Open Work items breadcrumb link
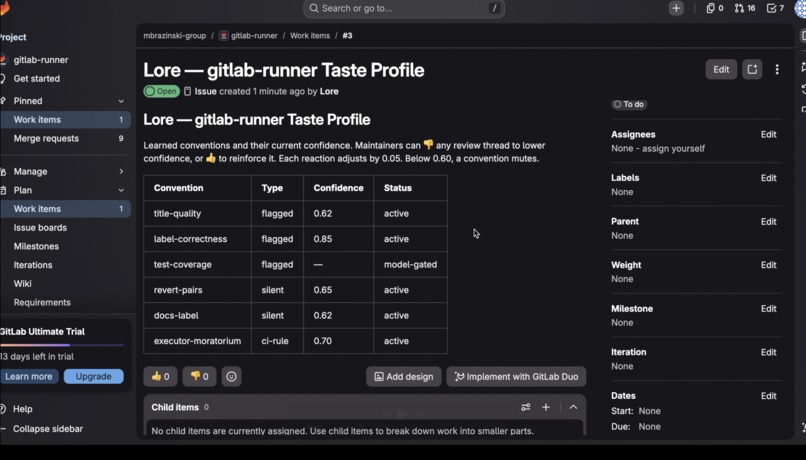Image resolution: width=806 pixels, height=460 pixels. pos(309,35)
